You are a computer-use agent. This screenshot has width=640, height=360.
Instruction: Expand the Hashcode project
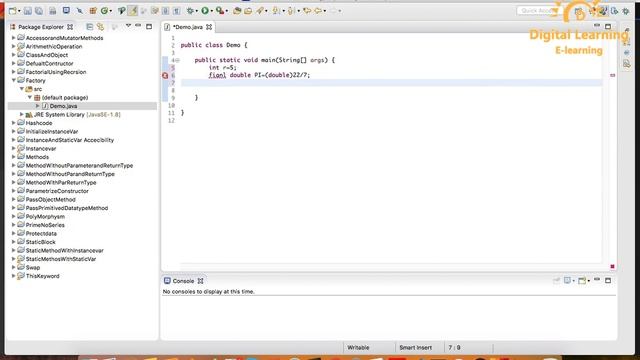13,123
